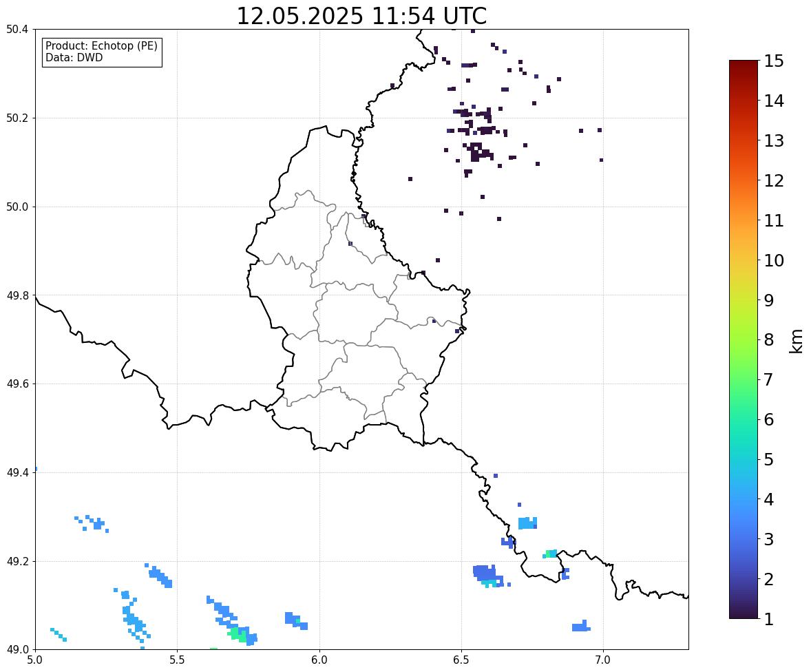Click the 49.8 latitude tick label

(x=17, y=295)
